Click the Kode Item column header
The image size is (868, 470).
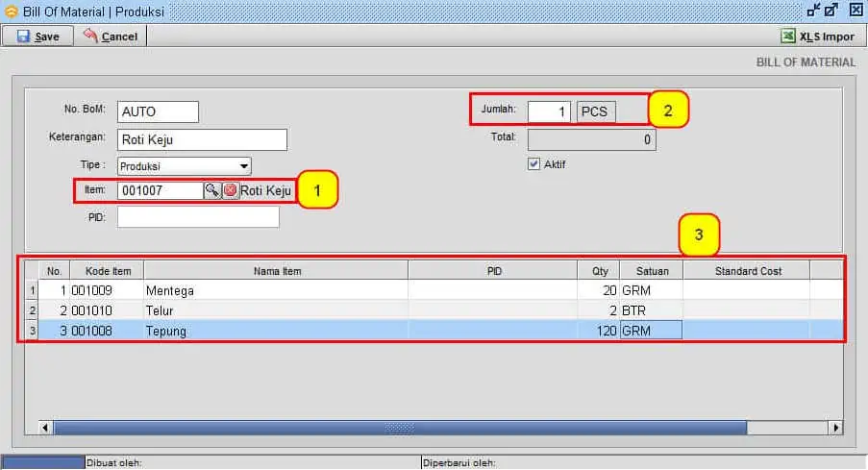click(x=107, y=271)
